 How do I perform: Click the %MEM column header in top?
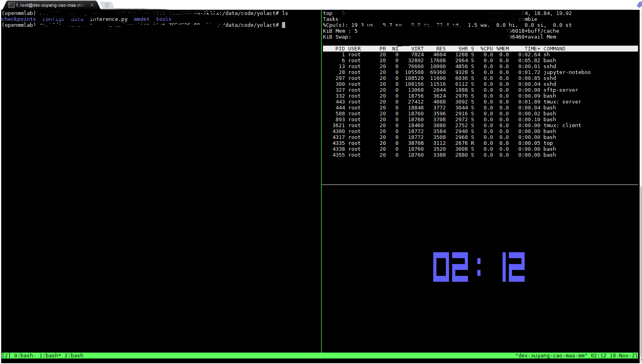[x=503, y=49]
